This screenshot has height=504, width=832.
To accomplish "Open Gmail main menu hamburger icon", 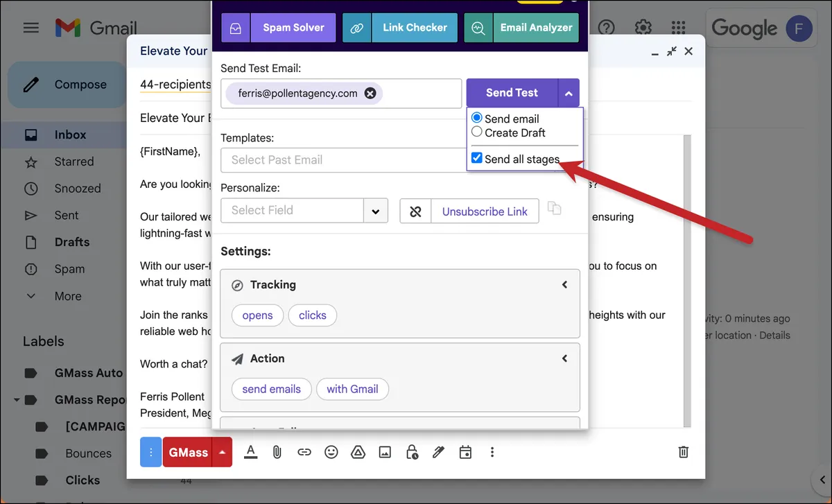I will click(x=31, y=28).
